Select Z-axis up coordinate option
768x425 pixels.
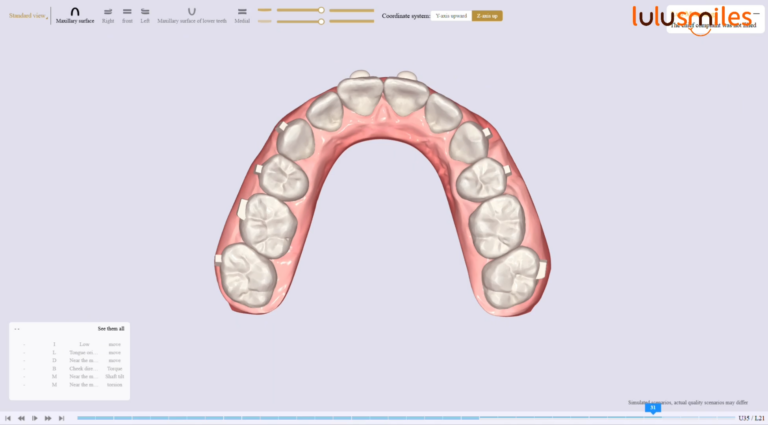(x=487, y=16)
